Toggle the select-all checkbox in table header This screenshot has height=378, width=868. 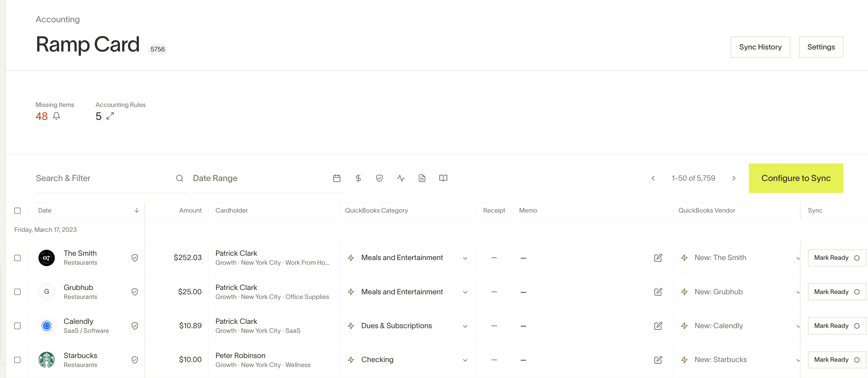(x=18, y=211)
